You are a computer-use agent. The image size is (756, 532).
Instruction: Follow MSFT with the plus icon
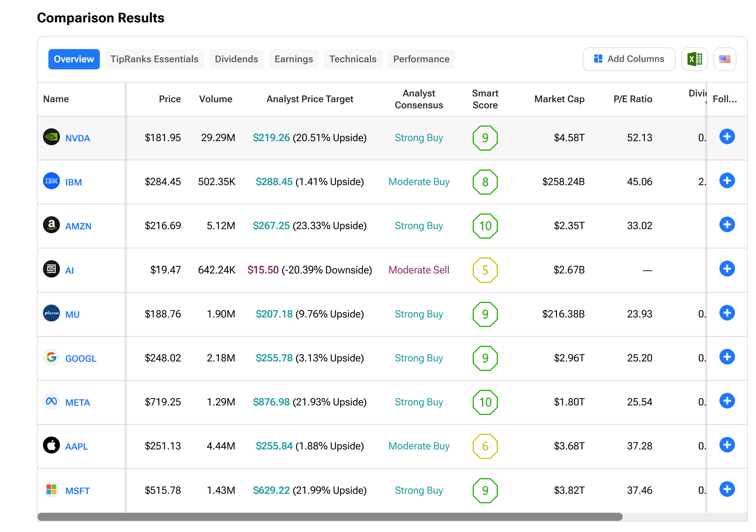727,489
